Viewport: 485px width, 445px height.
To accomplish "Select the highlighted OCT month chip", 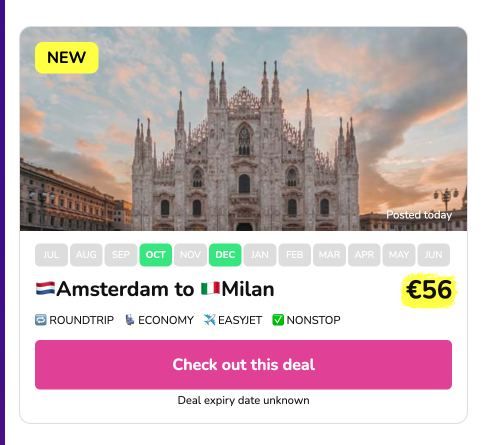I will 156,255.
